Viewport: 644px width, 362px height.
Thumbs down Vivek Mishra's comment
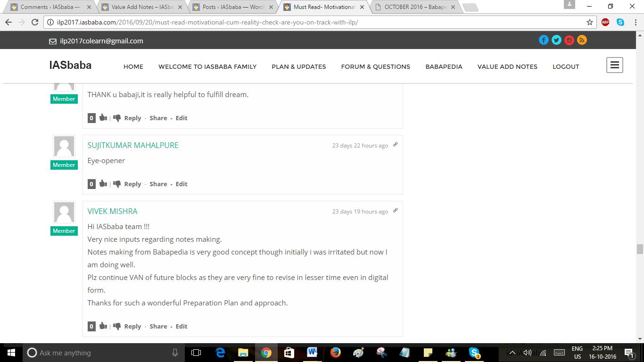tap(117, 326)
